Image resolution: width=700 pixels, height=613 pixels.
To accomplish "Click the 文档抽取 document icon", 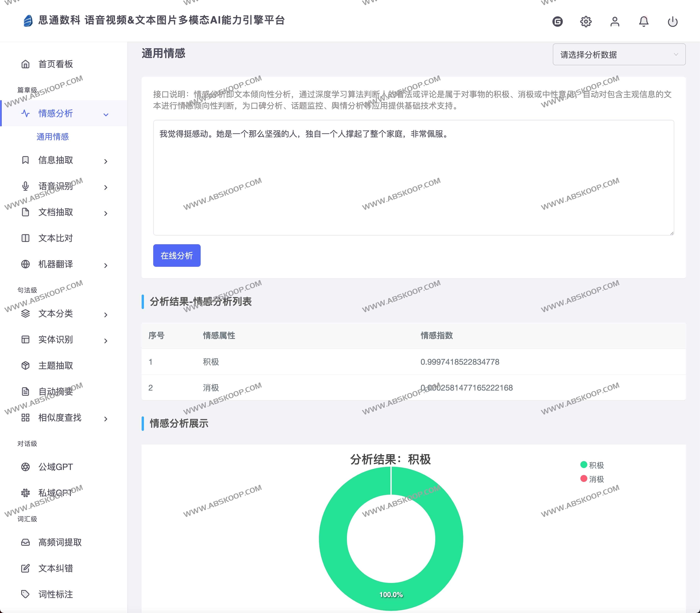I will (26, 212).
